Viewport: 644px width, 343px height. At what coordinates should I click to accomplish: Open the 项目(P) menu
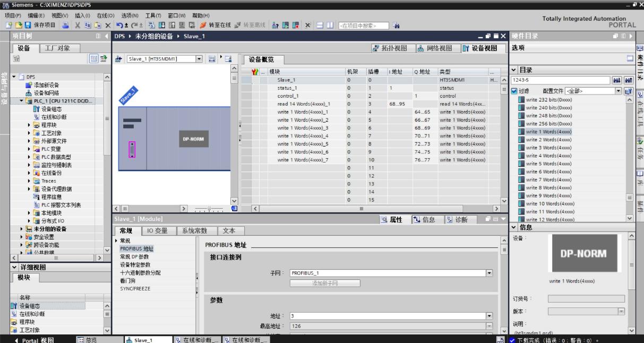13,15
